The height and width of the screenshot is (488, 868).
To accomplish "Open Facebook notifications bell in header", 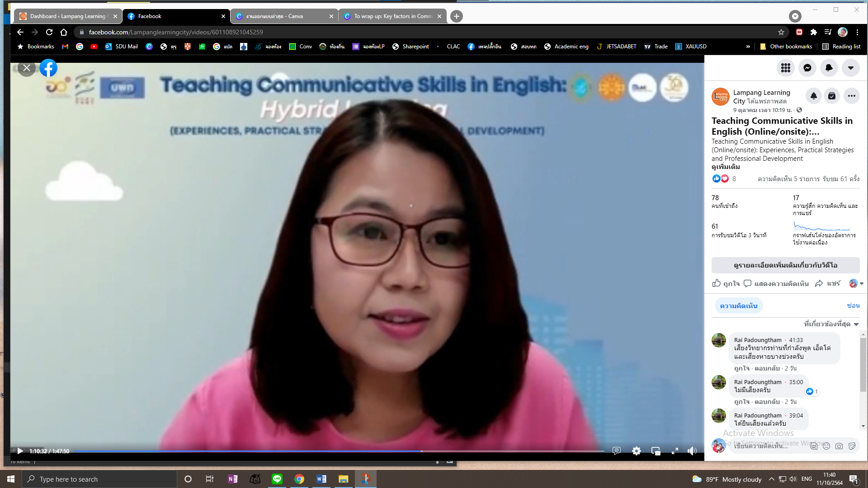I will (829, 68).
